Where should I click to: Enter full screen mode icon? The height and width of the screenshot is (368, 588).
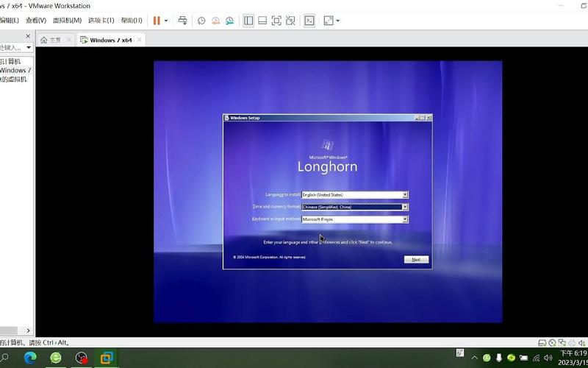click(x=276, y=21)
